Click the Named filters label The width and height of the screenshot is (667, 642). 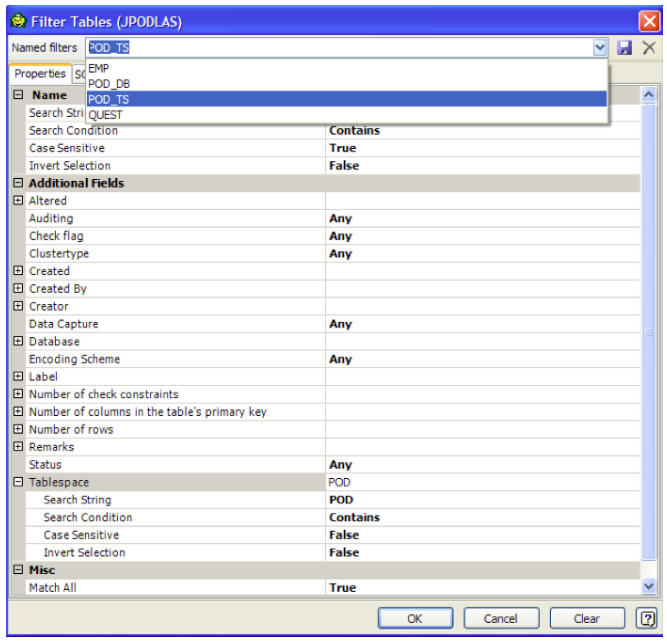44,48
